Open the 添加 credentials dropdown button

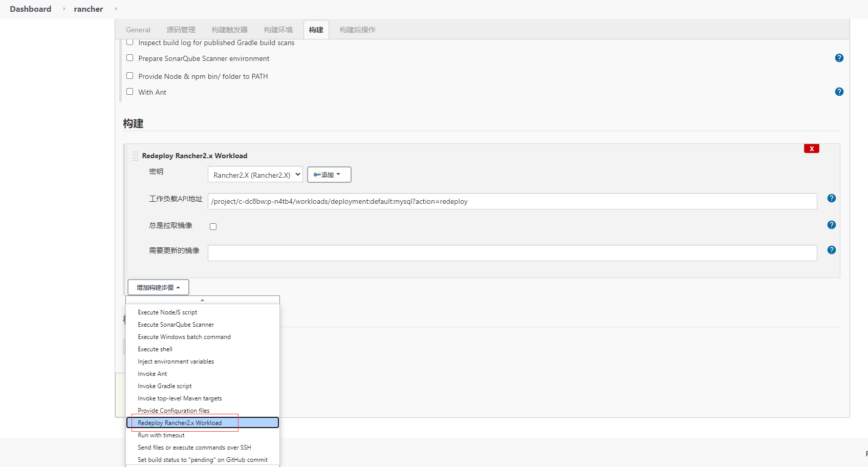pos(329,175)
